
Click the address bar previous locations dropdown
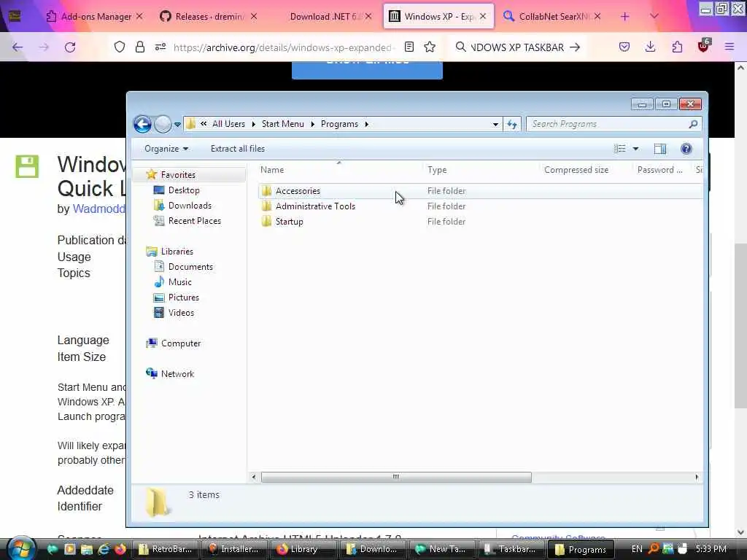(495, 124)
